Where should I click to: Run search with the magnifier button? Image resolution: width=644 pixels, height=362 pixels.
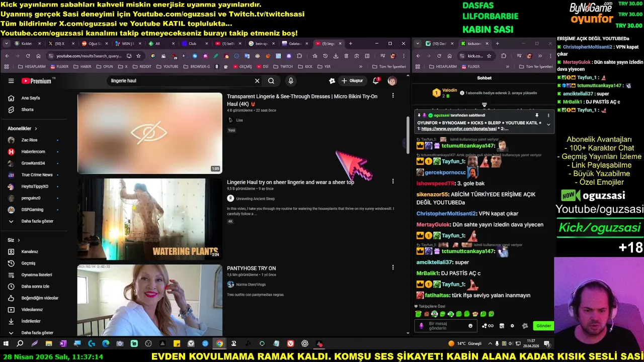point(271,80)
